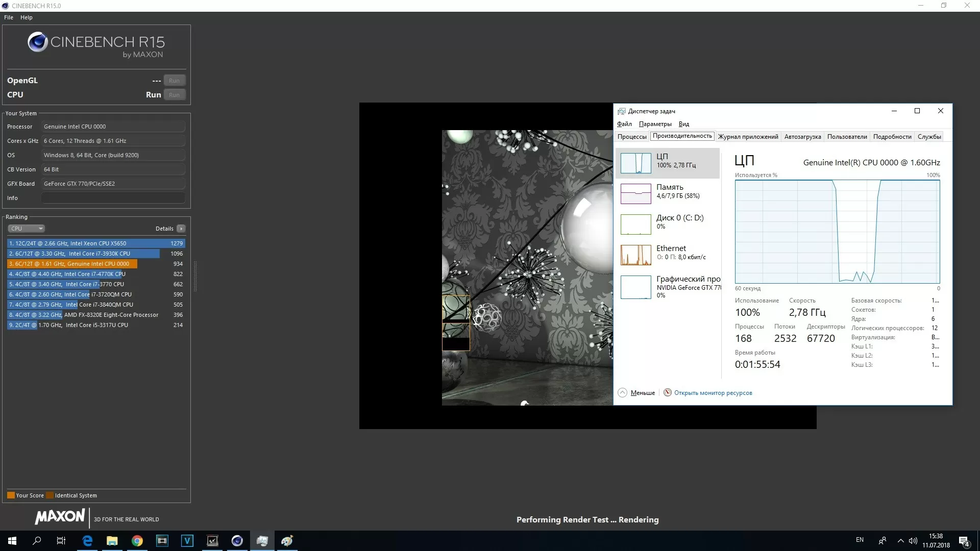Screen dimensions: 980x551
Task: Open the Action Center notifications icon
Action: point(964,541)
